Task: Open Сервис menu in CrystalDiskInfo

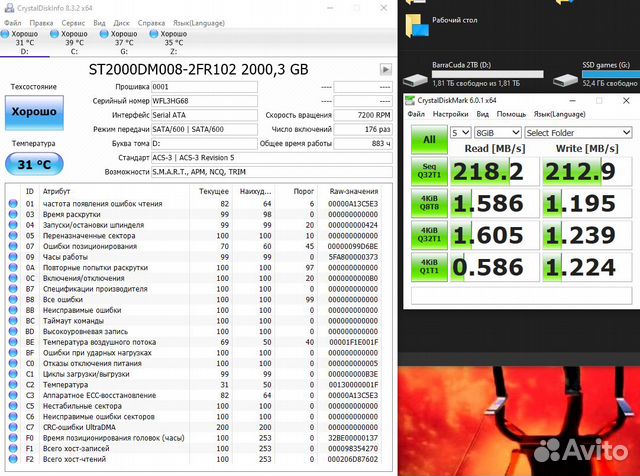Action: click(73, 23)
